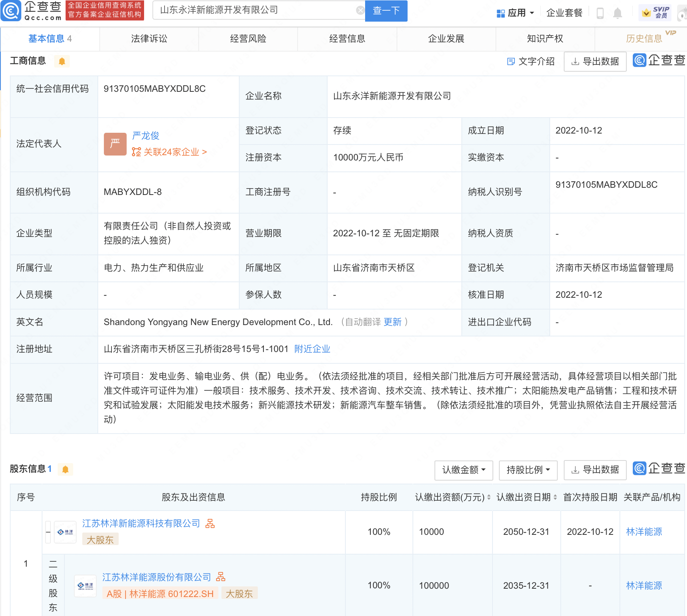Open the 认缴金额 filter dropdown
Image resolution: width=687 pixels, height=616 pixels.
(464, 470)
